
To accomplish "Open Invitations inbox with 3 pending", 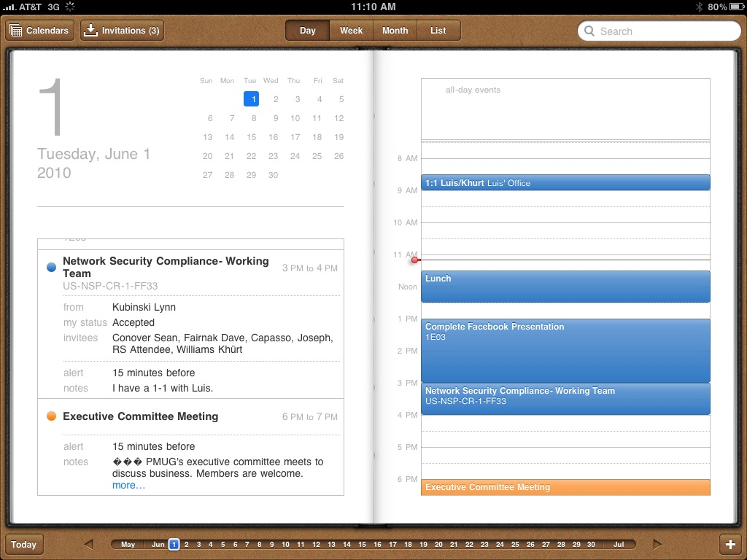I will coord(122,31).
